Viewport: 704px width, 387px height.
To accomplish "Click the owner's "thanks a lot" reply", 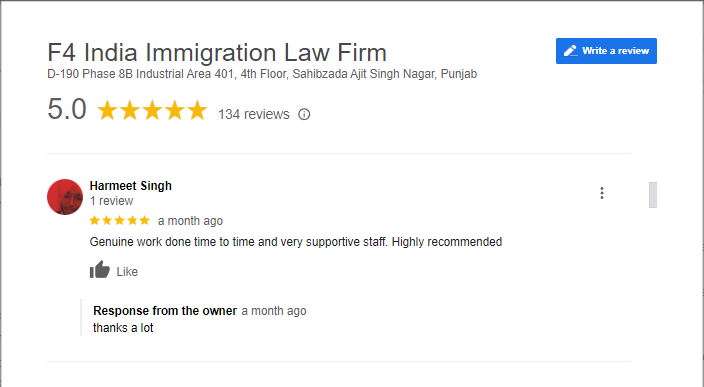I will [x=123, y=328].
